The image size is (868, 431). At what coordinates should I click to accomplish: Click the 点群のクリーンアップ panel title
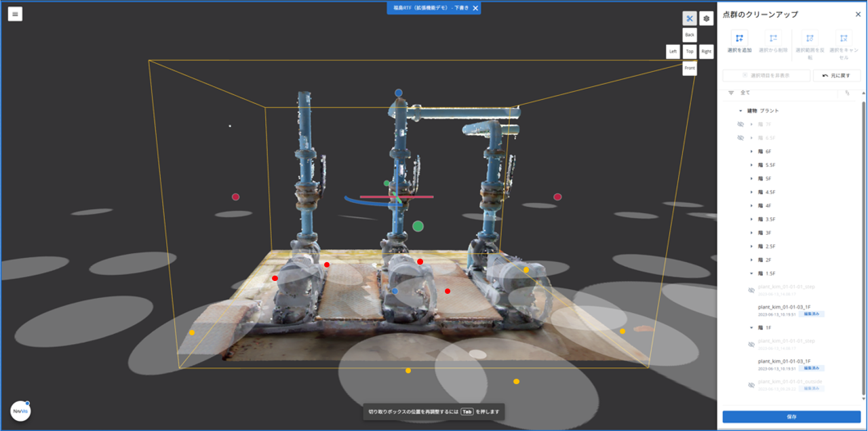[760, 14]
